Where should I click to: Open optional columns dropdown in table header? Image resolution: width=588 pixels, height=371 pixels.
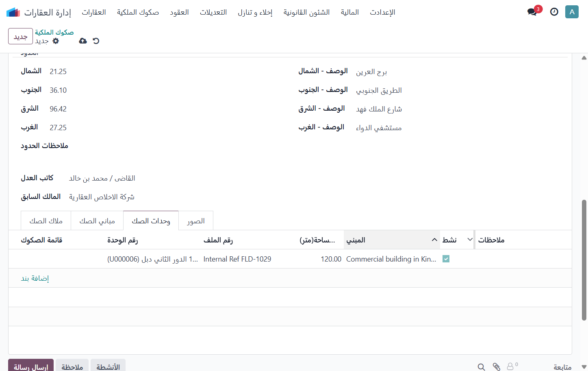[470, 240]
